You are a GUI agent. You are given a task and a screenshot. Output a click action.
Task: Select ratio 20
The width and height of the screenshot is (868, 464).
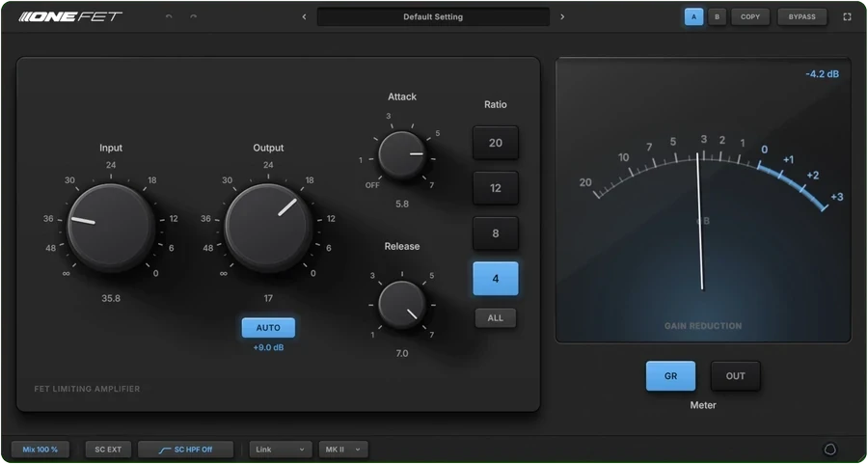click(x=496, y=143)
